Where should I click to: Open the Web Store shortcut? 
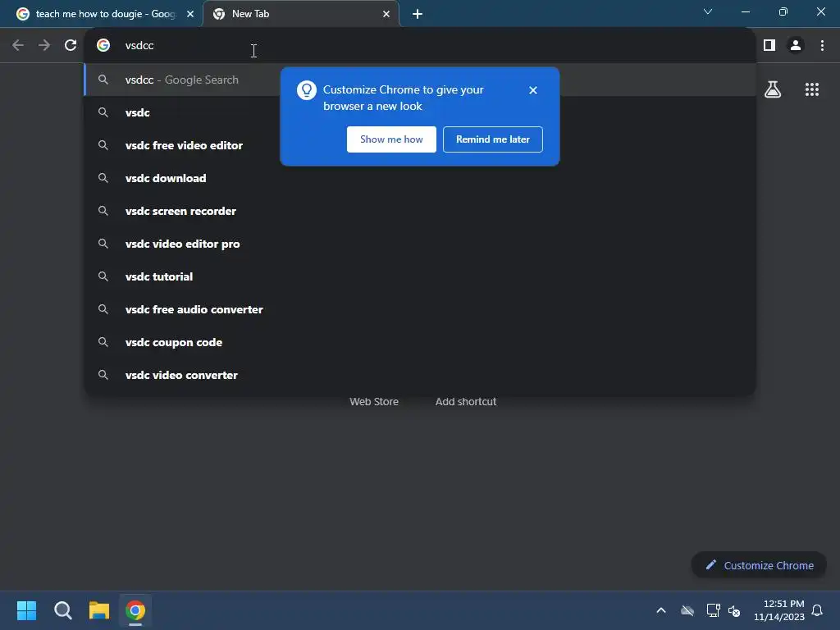tap(374, 402)
